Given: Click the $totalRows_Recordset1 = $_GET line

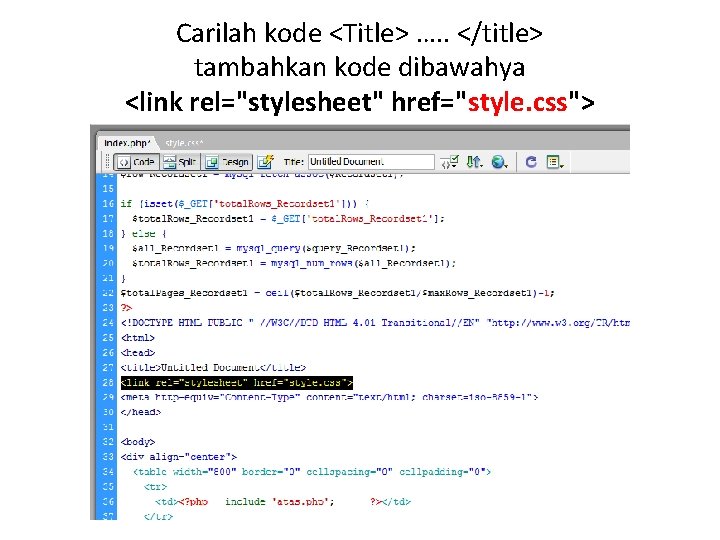Looking at the screenshot, I should tap(288, 219).
